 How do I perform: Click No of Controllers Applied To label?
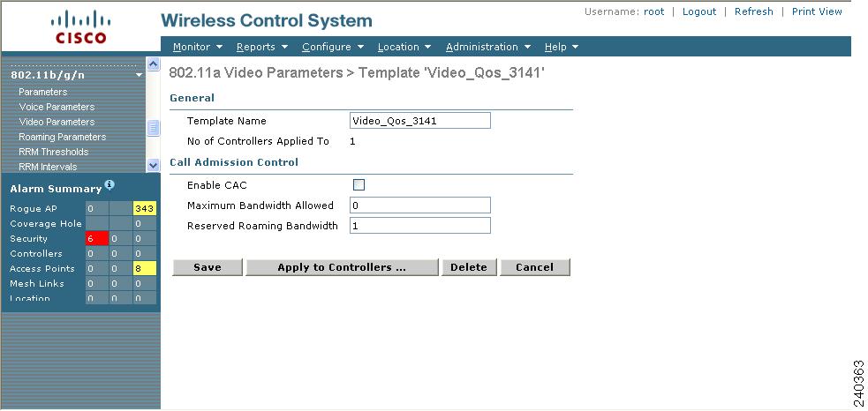258,141
